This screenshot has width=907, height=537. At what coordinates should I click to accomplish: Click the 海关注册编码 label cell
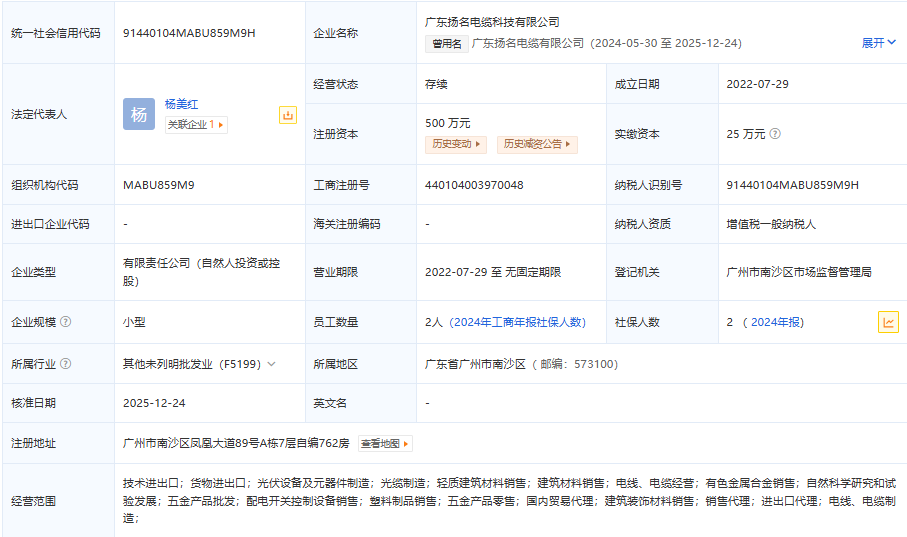[x=361, y=224]
